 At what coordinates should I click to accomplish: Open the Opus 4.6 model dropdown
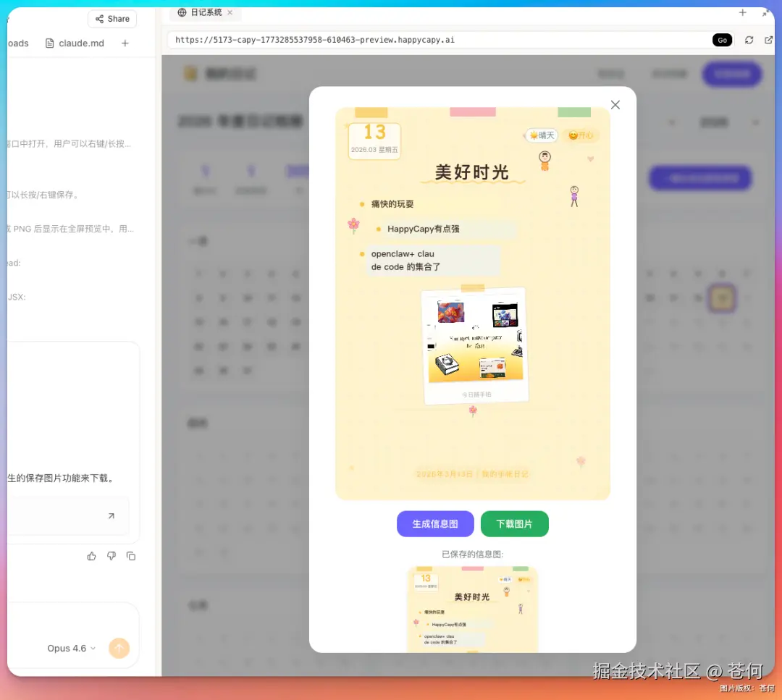click(69, 648)
